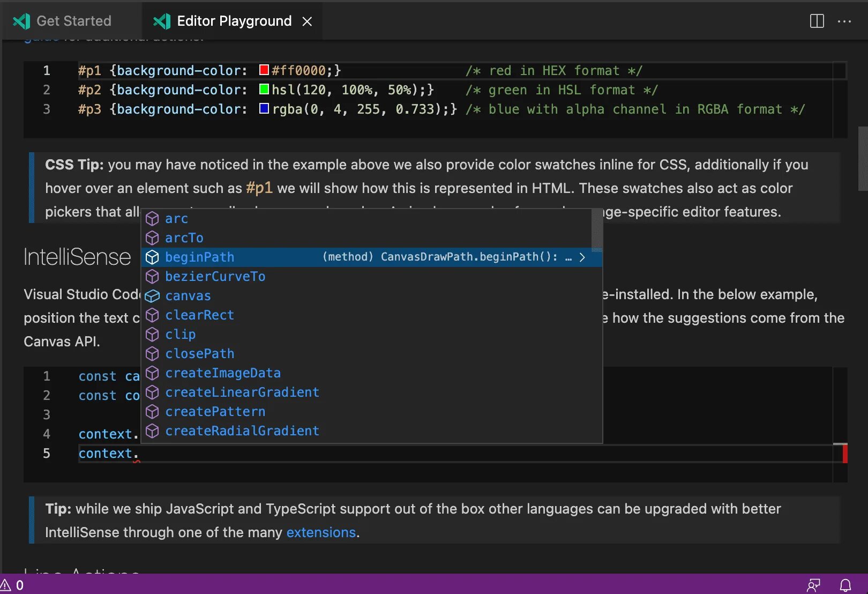
Task: Pick the createPattern suggestion
Action: coord(372,412)
